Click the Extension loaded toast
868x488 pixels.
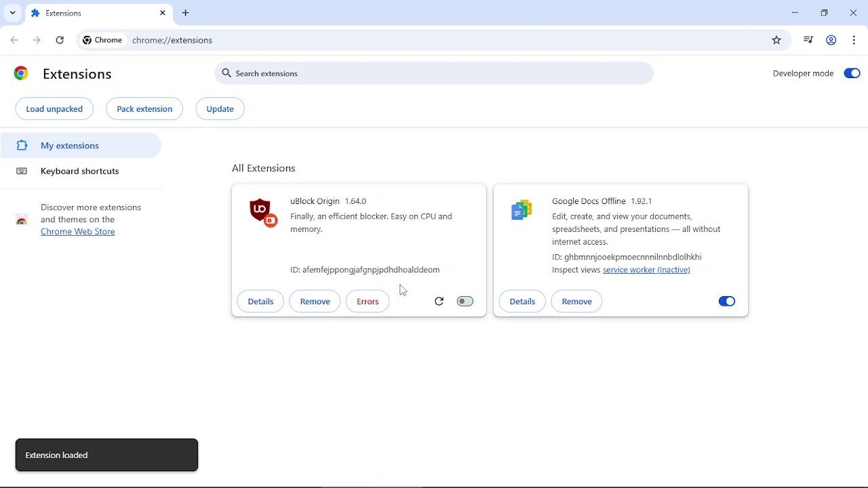[106, 455]
